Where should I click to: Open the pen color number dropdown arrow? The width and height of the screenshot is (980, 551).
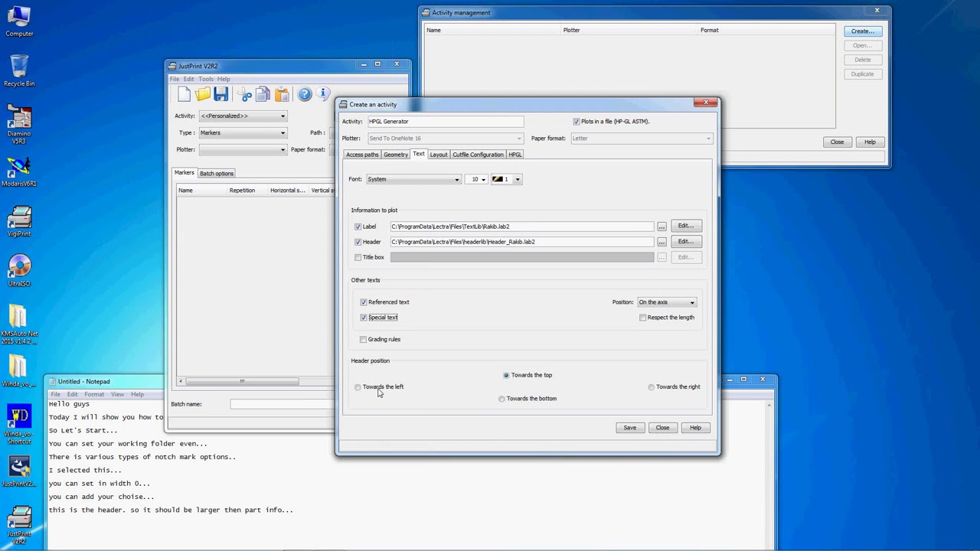click(x=518, y=179)
